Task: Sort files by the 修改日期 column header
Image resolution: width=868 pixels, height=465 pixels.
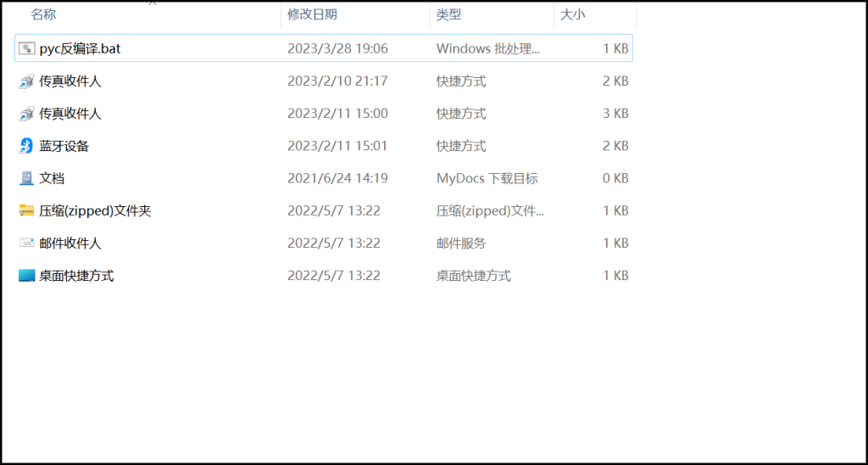Action: click(x=312, y=14)
